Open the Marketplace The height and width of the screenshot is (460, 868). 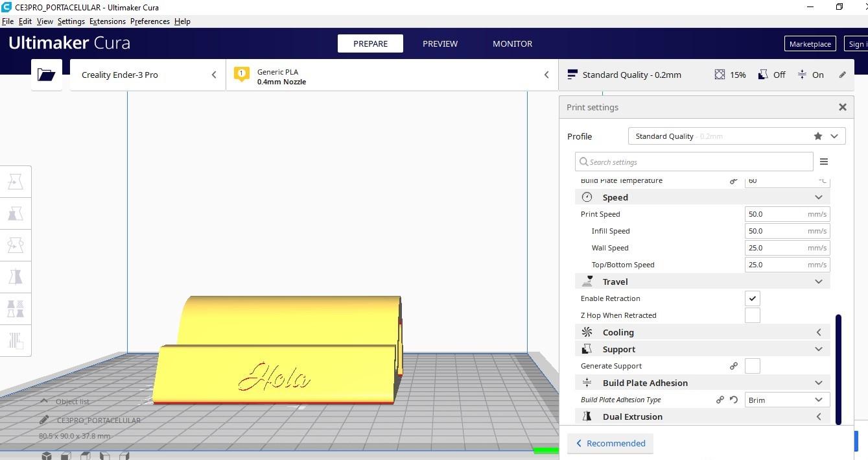coord(810,43)
